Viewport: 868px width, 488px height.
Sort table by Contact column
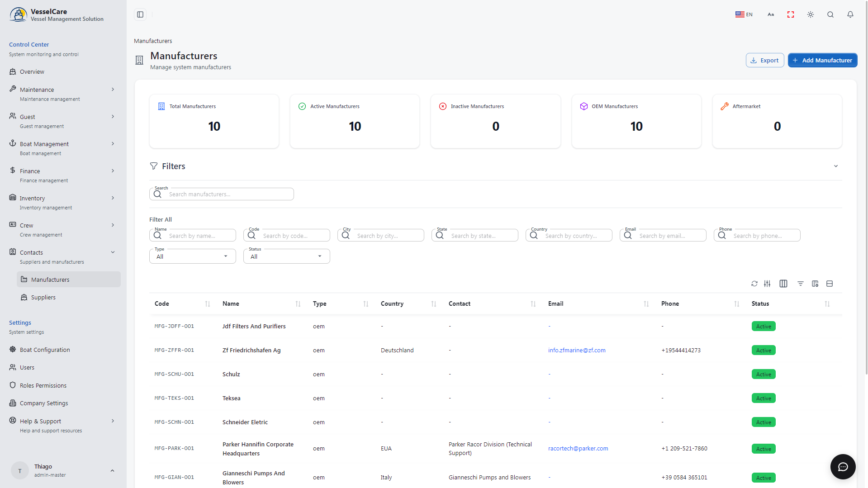tap(533, 304)
